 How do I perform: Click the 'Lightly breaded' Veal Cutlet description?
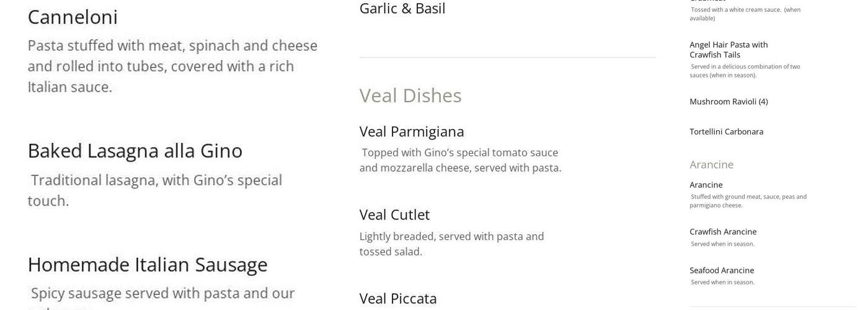point(451,244)
